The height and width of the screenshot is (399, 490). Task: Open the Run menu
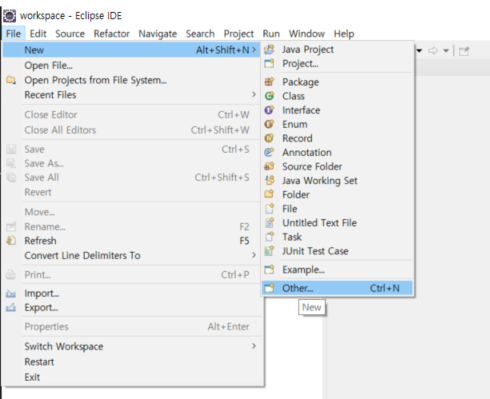(271, 34)
